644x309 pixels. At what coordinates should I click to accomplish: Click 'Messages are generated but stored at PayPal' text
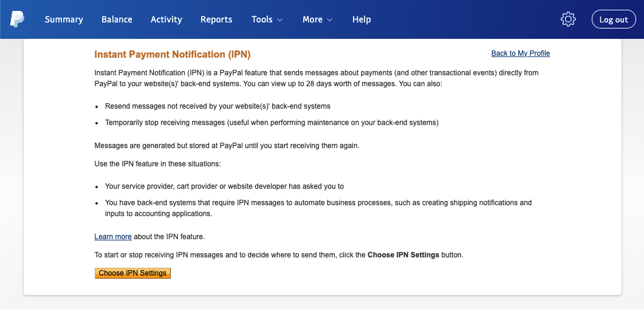(227, 146)
